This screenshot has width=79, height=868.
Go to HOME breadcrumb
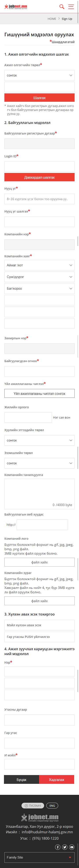point(52,19)
